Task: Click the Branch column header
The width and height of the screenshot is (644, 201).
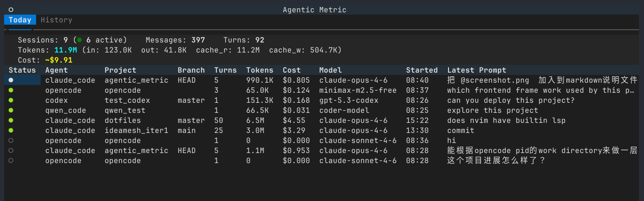Action: point(191,70)
